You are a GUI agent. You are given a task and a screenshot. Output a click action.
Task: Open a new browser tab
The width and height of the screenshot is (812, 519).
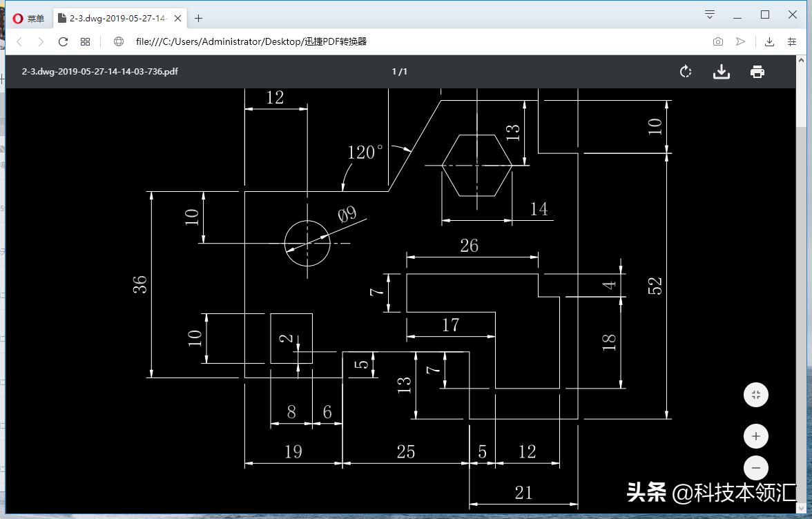(x=198, y=19)
